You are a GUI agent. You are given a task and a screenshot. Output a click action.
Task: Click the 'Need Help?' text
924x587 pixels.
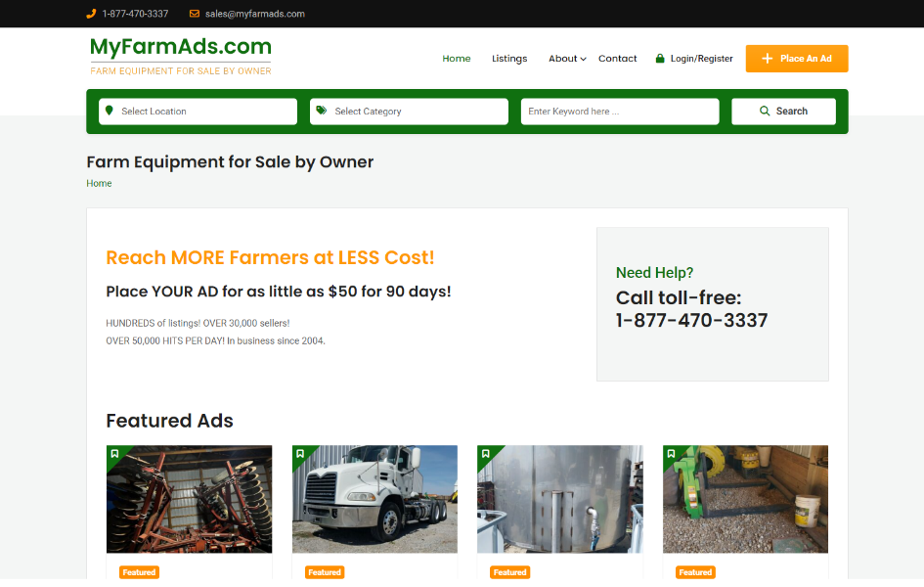(x=655, y=272)
